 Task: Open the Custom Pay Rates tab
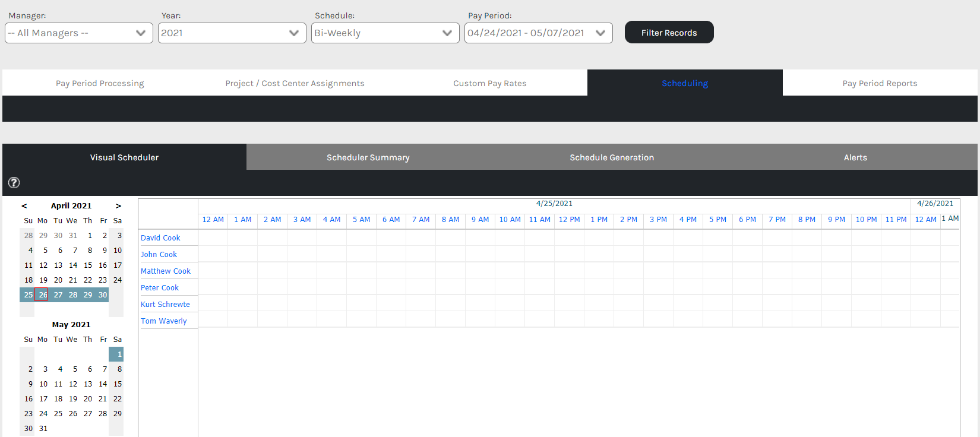pyautogui.click(x=490, y=83)
